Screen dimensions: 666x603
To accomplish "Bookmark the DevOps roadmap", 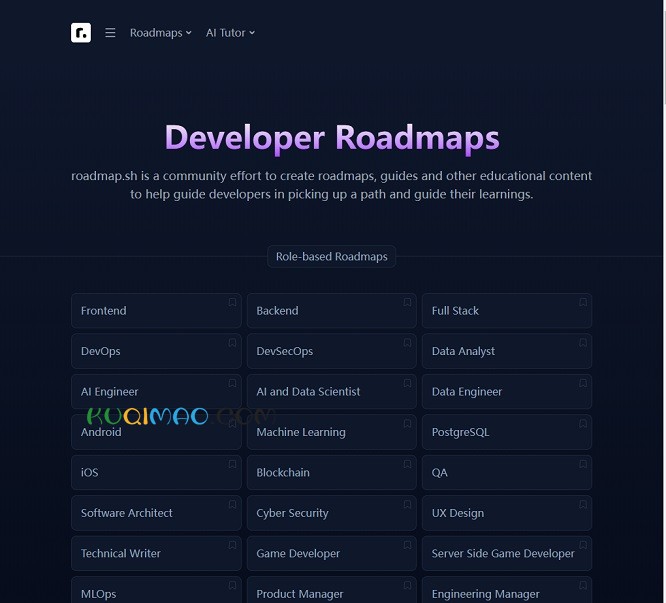I will coord(232,343).
